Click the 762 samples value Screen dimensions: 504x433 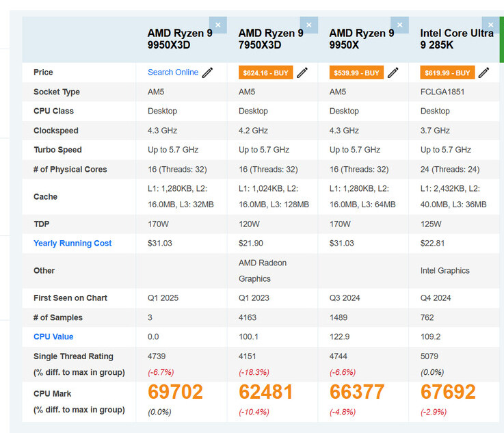(427, 317)
